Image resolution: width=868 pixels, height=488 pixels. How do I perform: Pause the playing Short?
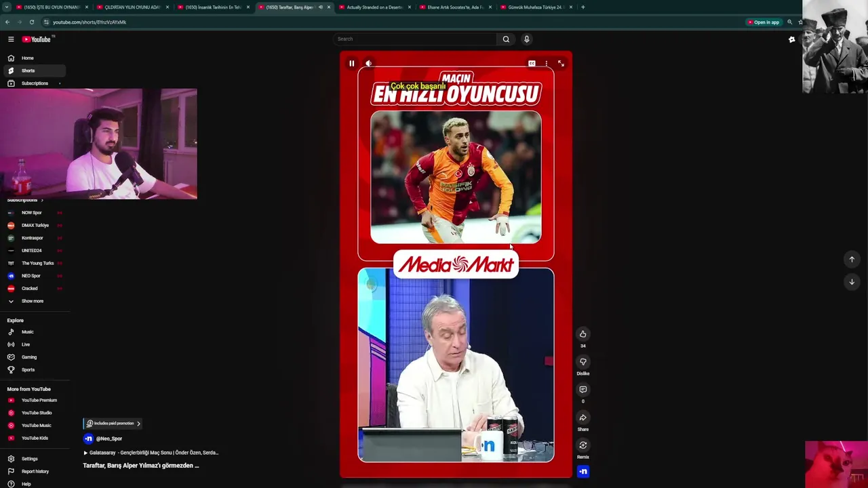352,64
